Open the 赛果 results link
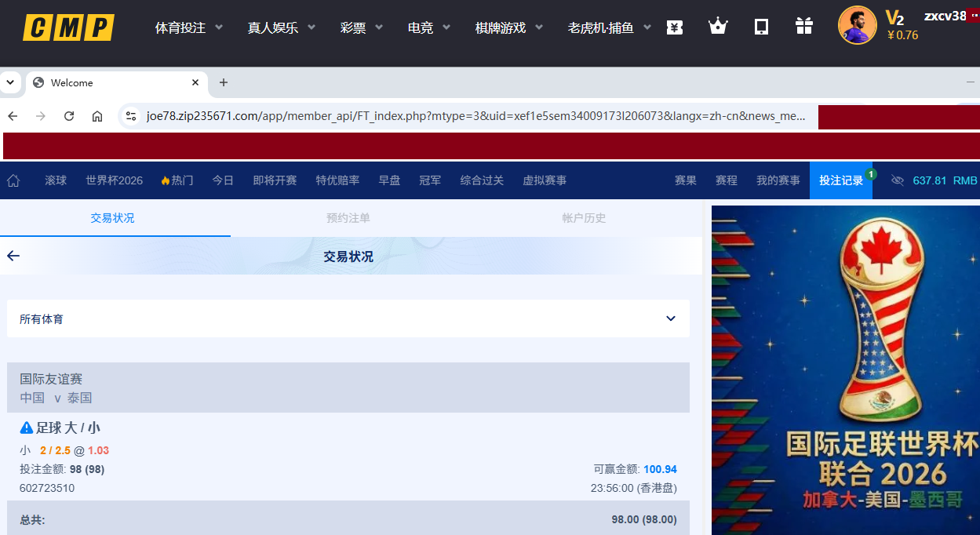Image resolution: width=980 pixels, height=535 pixels. [686, 180]
